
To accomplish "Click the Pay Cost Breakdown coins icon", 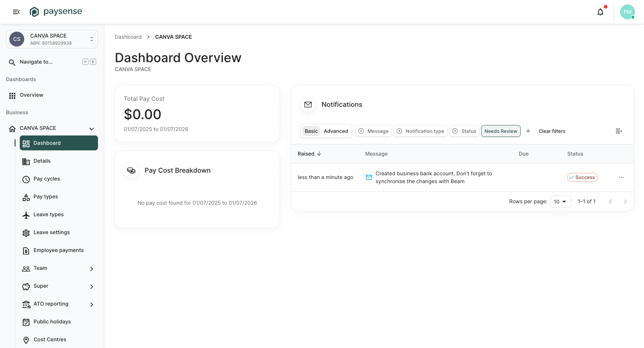I will [131, 170].
